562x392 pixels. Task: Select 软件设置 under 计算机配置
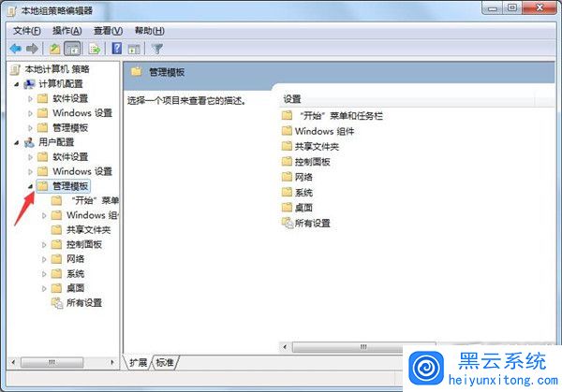[70, 98]
